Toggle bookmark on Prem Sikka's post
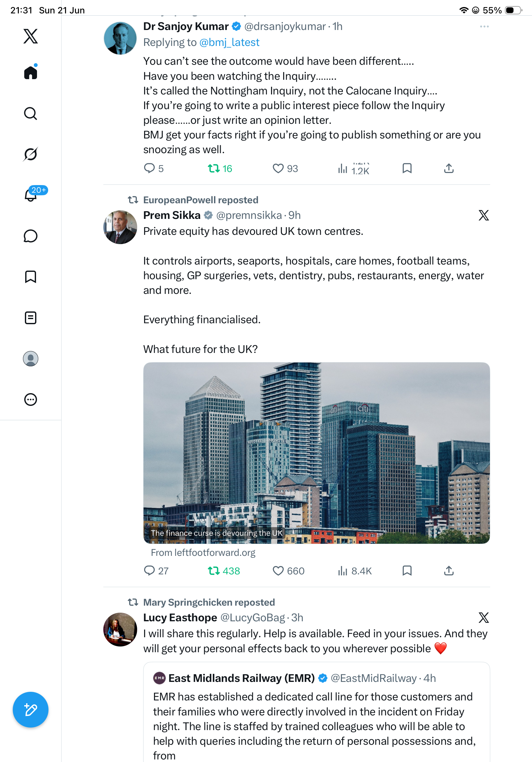The height and width of the screenshot is (762, 532). pyautogui.click(x=407, y=571)
